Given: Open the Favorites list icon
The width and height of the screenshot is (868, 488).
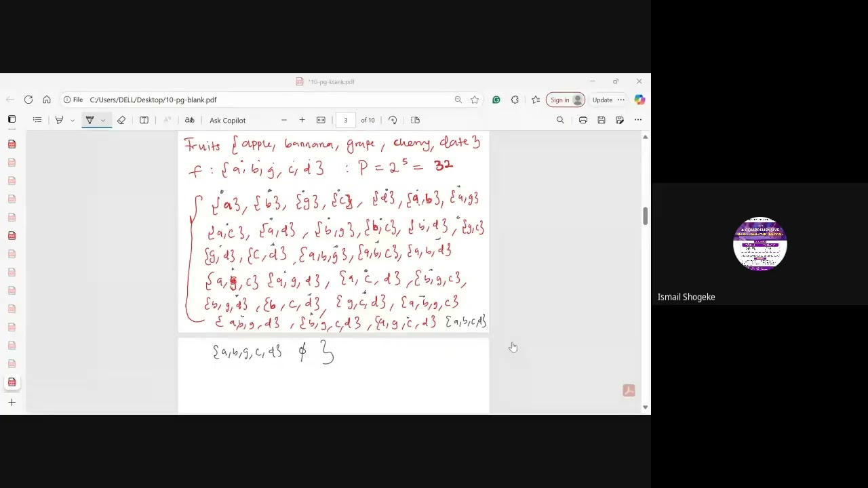Looking at the screenshot, I should point(536,100).
